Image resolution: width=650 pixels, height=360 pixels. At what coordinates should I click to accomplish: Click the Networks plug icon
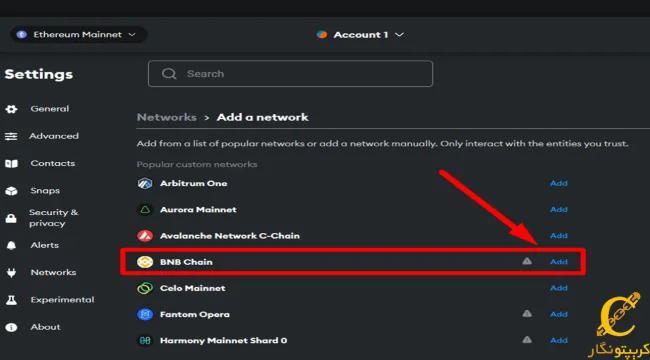point(11,273)
